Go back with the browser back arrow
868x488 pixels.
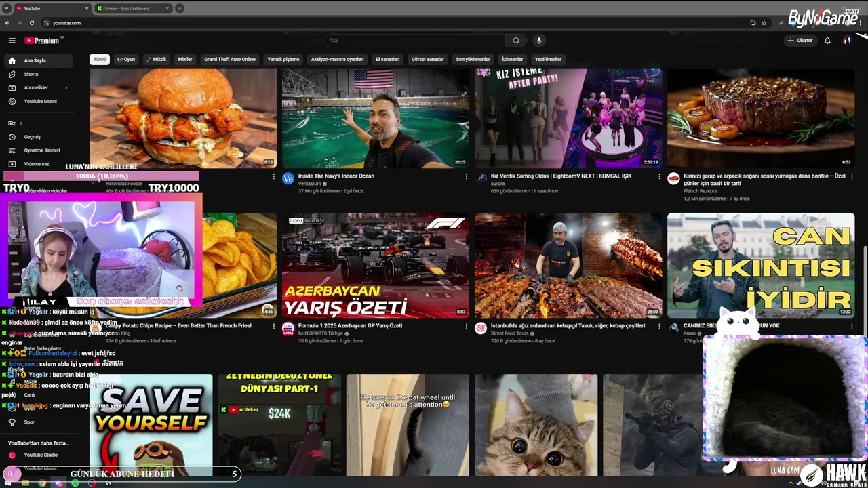point(7,23)
